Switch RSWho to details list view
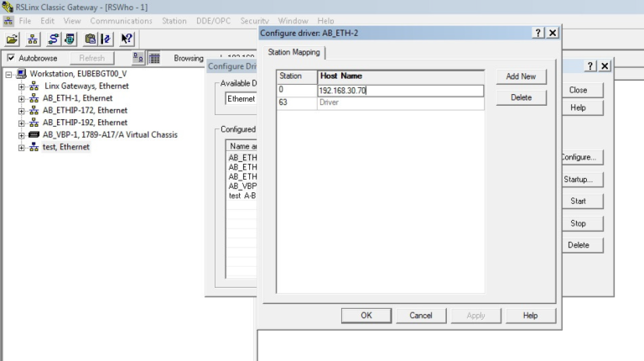644x361 pixels. (154, 58)
